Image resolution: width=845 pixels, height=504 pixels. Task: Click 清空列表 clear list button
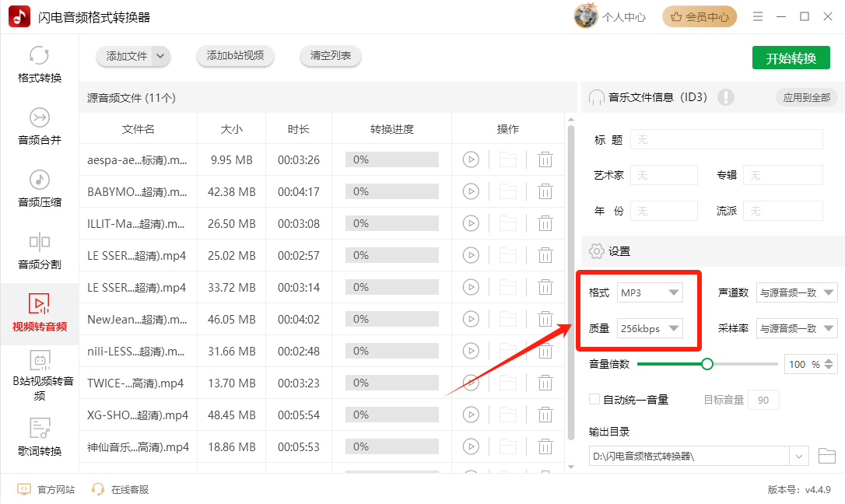[x=331, y=55]
